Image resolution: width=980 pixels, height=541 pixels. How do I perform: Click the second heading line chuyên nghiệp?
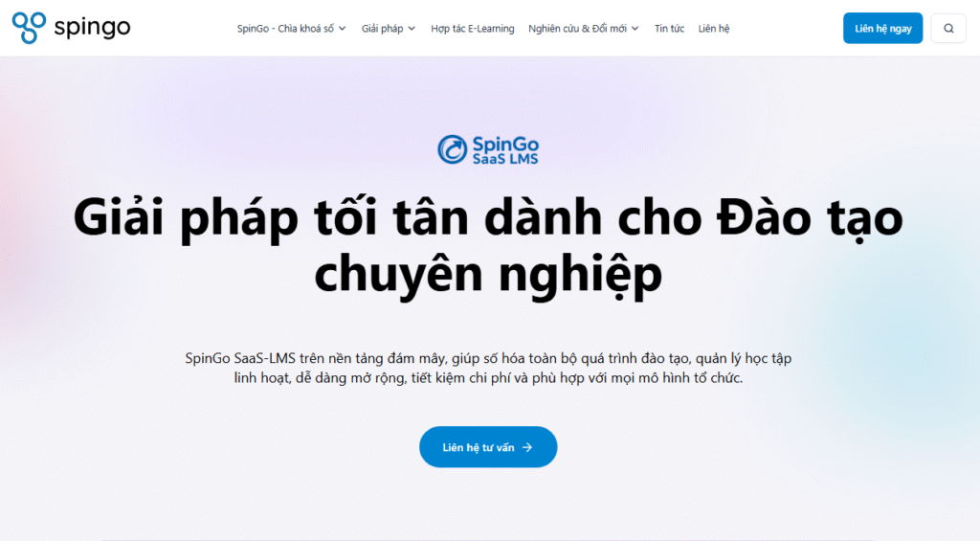[488, 275]
